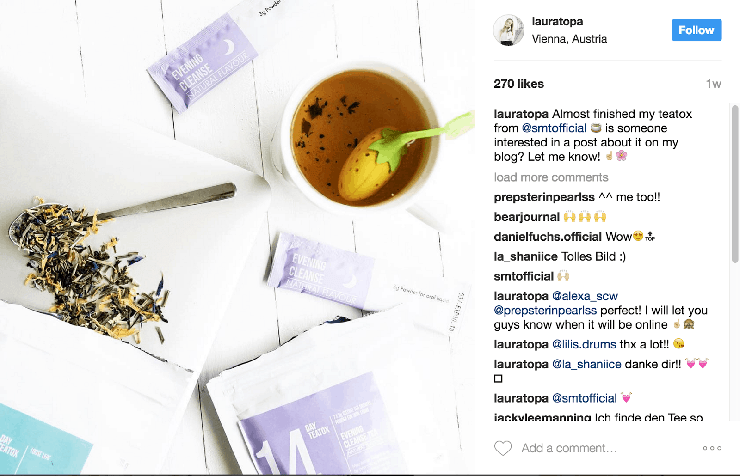
Task: Click the comments scrollbar thumb
Action: (x=735, y=184)
